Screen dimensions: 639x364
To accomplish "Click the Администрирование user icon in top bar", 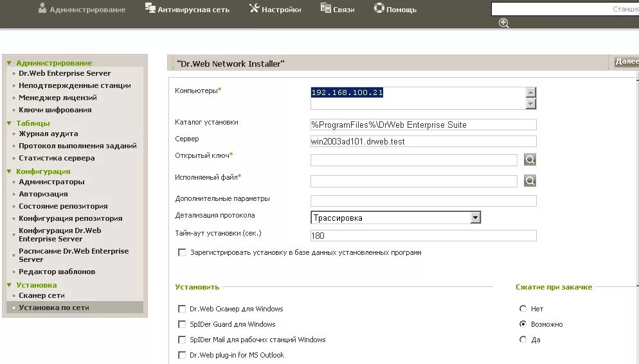I will (x=42, y=8).
